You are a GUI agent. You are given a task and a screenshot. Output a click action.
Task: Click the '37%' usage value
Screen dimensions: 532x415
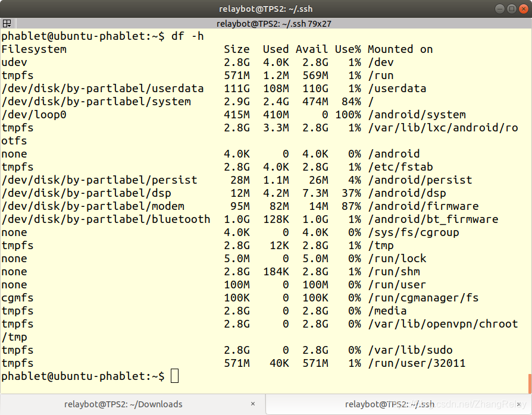[352, 193]
